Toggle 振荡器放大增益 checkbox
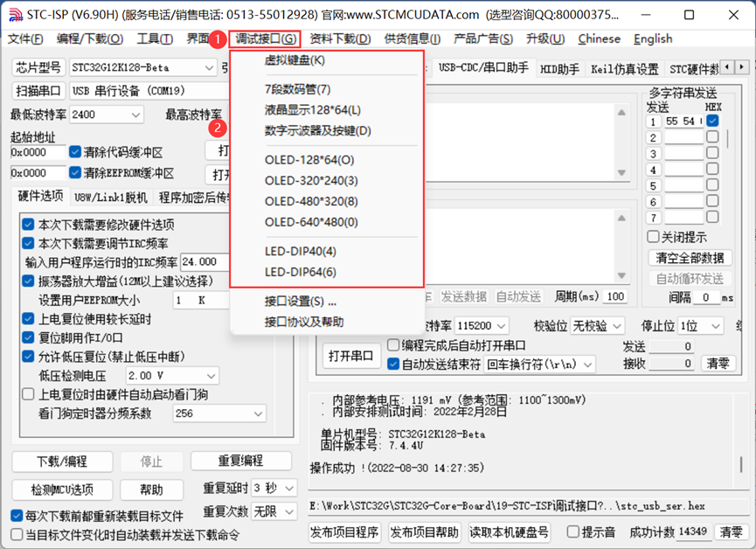The height and width of the screenshot is (549, 756). coord(29,281)
